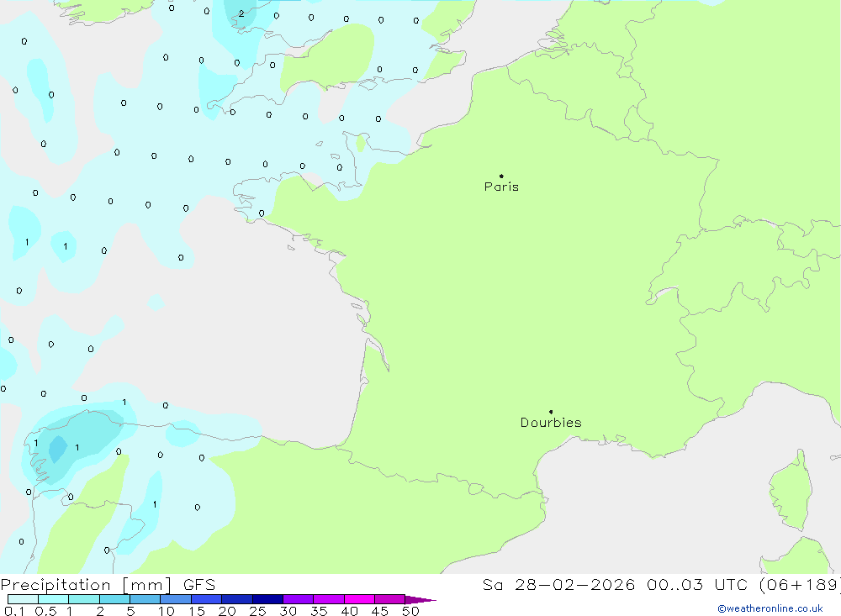Click the '25' legend scale value
This screenshot has height=616, width=841.
pos(257,611)
